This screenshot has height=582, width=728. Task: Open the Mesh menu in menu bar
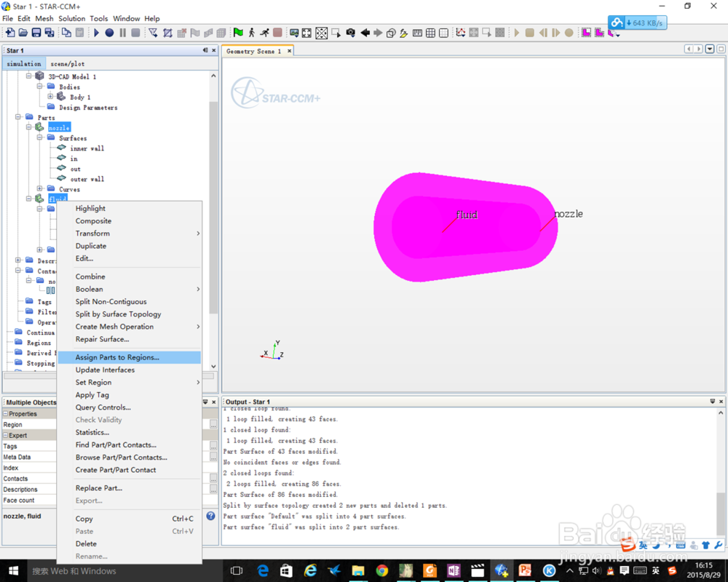(x=44, y=19)
